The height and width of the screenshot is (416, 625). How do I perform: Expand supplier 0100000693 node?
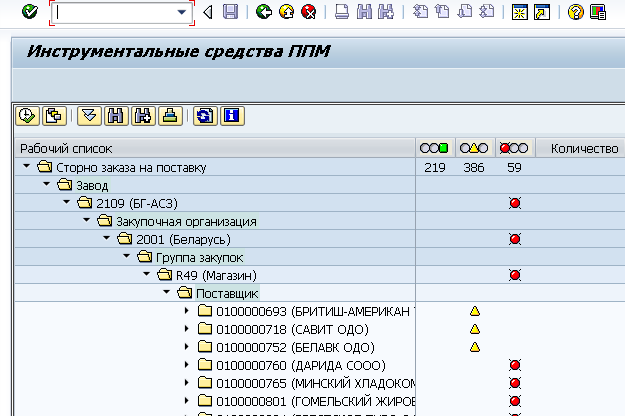[x=187, y=311]
